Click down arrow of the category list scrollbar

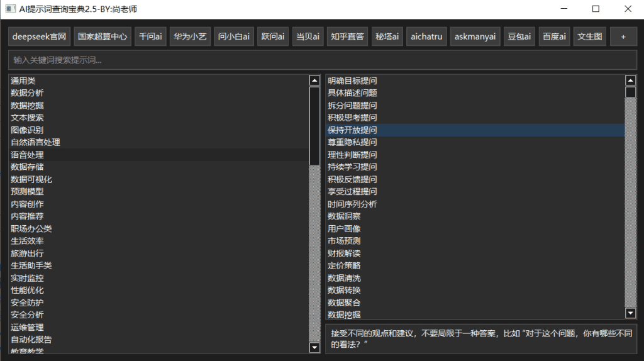[315, 347]
